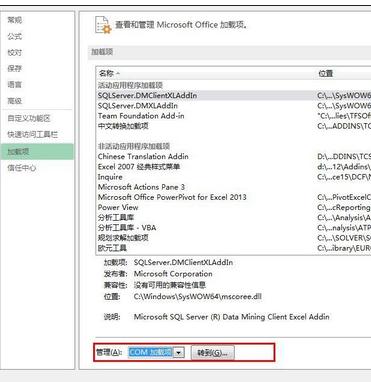Select 欧元工具 row
Screen dimensions: 371x382
pos(233,248)
